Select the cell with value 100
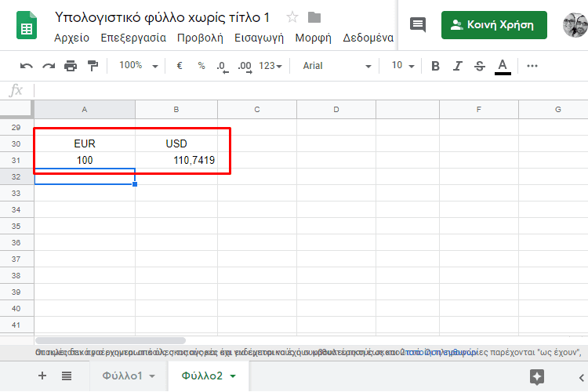Viewport: 588px width, 392px height. tap(85, 160)
